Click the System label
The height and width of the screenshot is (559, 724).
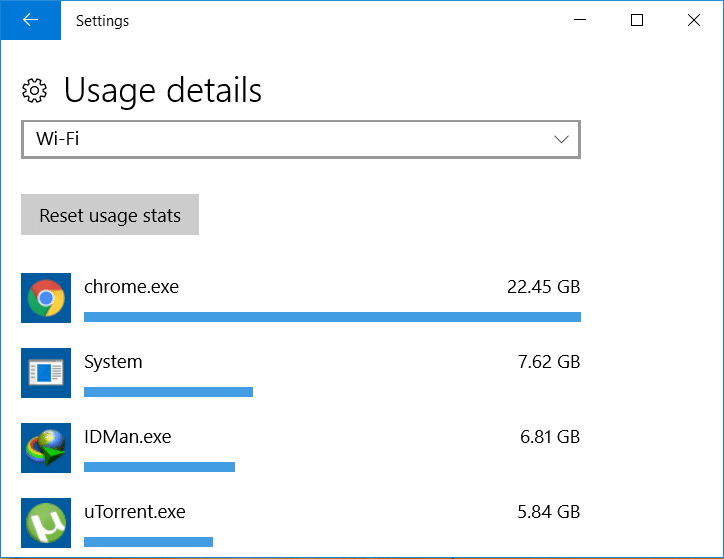pyautogui.click(x=113, y=362)
